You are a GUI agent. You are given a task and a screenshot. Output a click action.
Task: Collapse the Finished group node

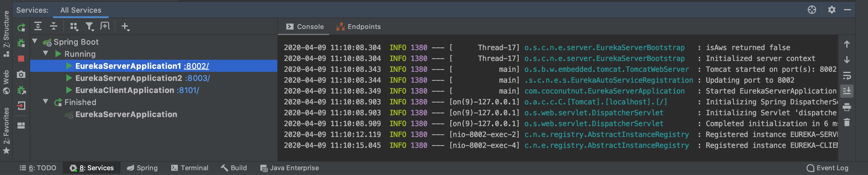click(x=46, y=101)
